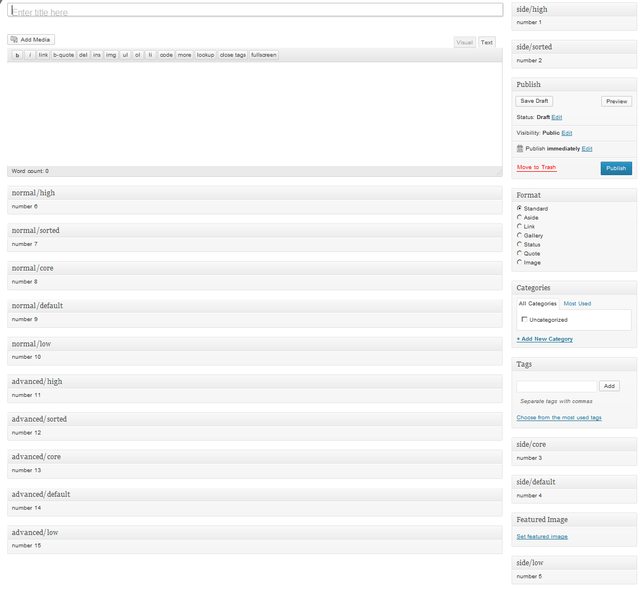Open fullscreen editor mode
Viewport: 640px width, 590px height.
264,55
